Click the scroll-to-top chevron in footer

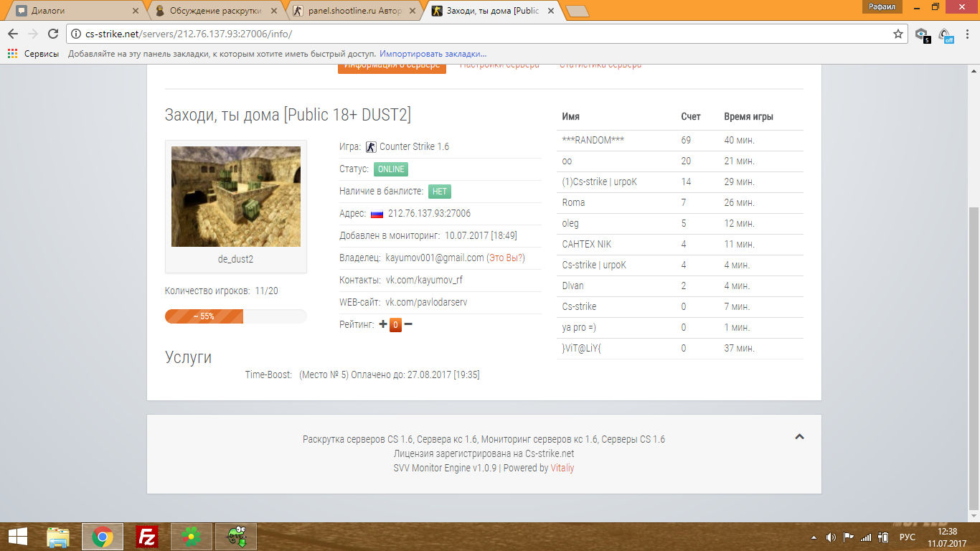tap(800, 437)
